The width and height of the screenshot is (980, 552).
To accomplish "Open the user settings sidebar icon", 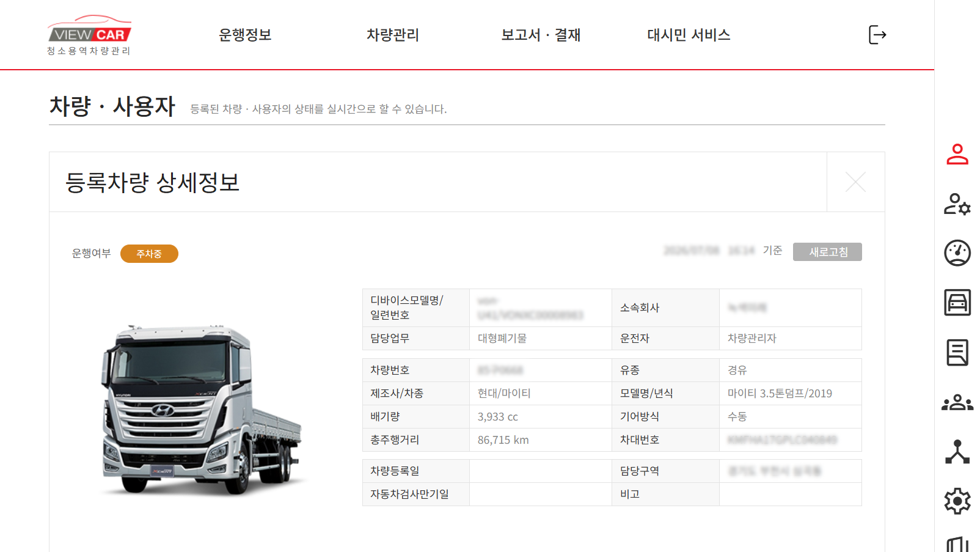I will click(x=957, y=204).
